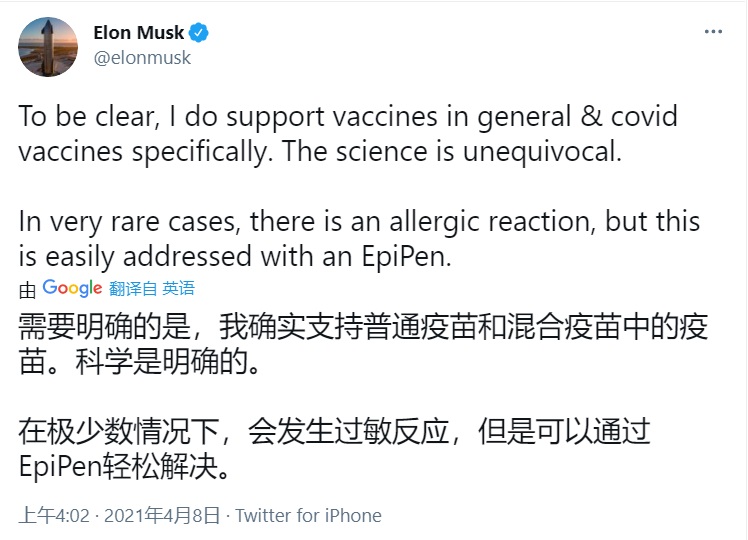Open the "Twitter for iPhone" source link

pos(308,516)
